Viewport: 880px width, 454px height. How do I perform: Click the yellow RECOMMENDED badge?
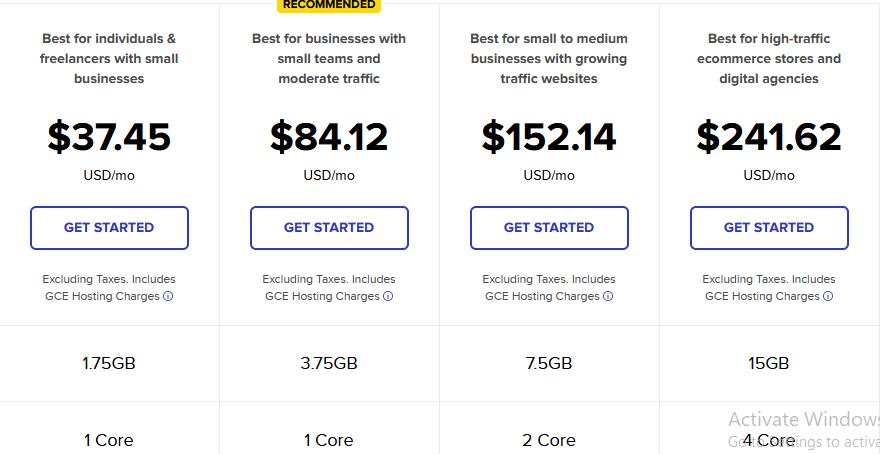(329, 5)
